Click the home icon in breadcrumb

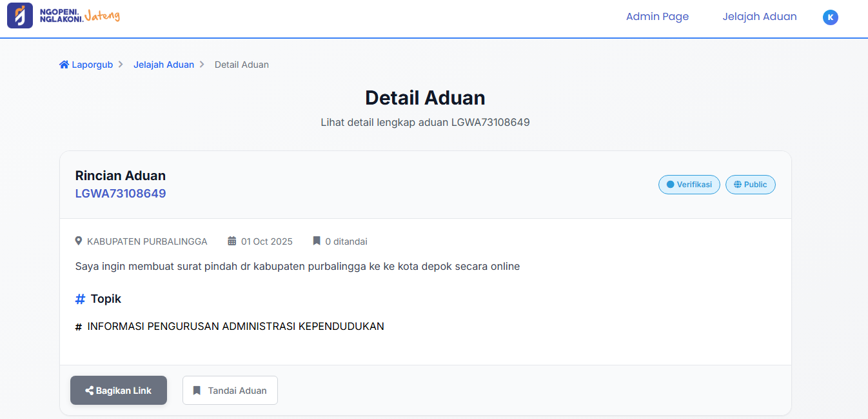[x=64, y=65]
